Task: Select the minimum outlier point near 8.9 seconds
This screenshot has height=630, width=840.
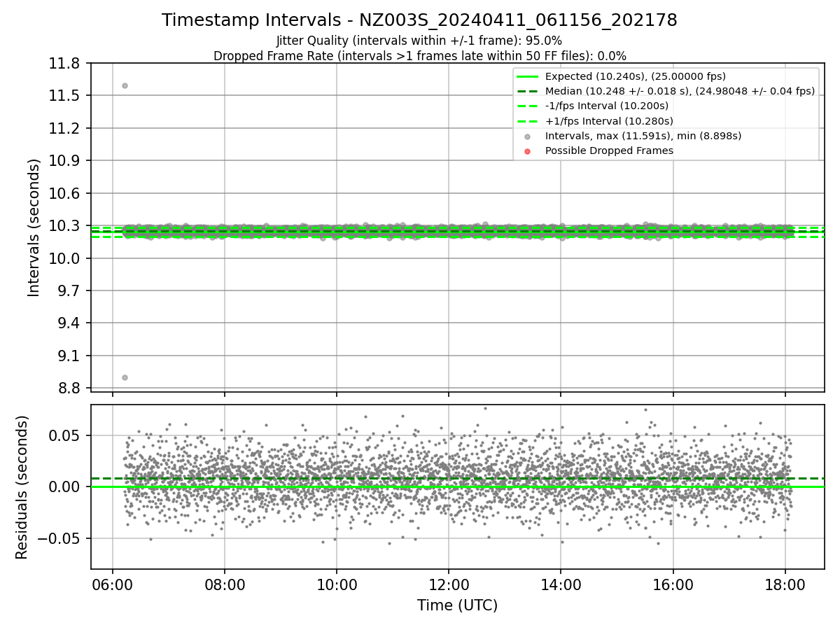Action: click(125, 377)
